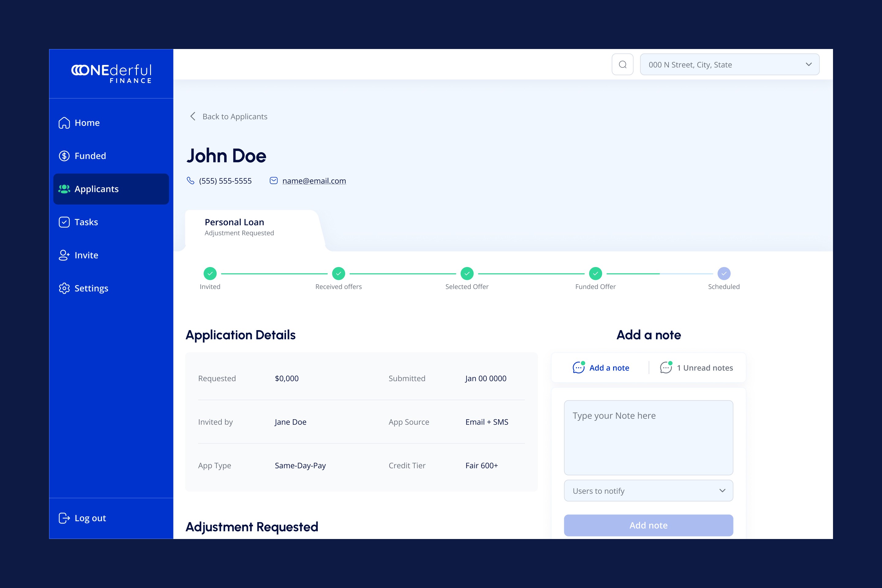The image size is (882, 588).
Task: Click the Invite person-plus icon
Action: click(64, 255)
